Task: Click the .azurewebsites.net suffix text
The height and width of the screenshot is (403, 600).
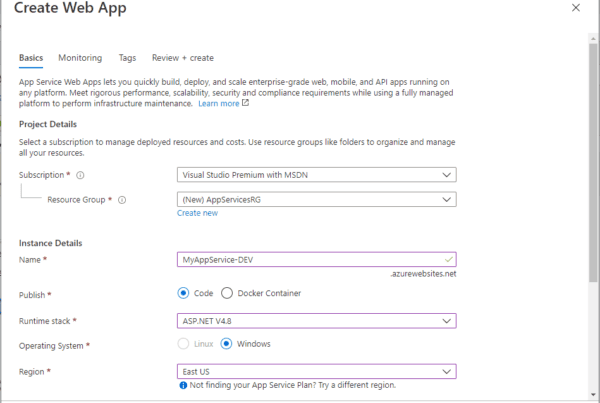Action: [x=423, y=274]
